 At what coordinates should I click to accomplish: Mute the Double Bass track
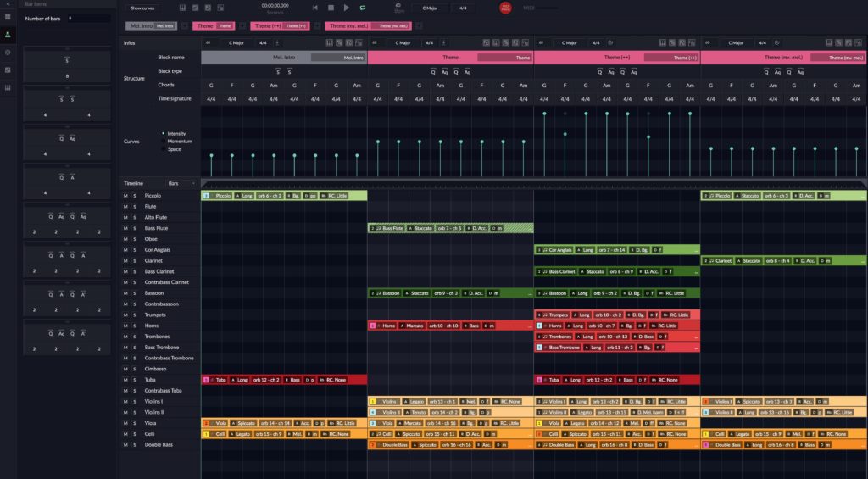[x=125, y=445]
